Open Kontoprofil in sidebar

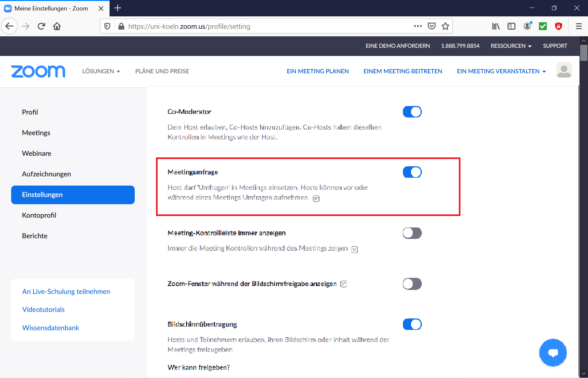[x=39, y=215]
